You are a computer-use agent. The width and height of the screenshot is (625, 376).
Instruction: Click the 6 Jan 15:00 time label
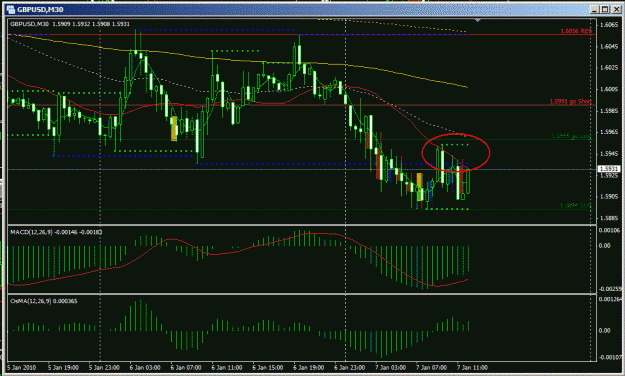coord(268,367)
